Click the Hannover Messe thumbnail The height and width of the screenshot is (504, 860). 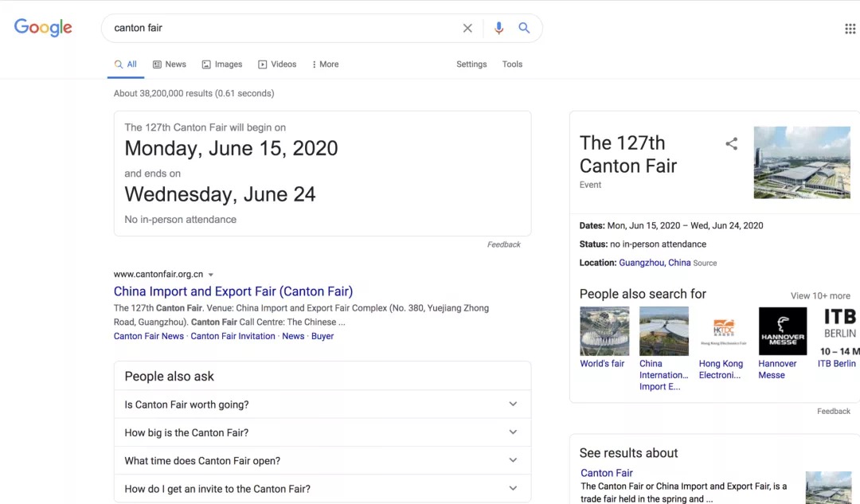[783, 330]
